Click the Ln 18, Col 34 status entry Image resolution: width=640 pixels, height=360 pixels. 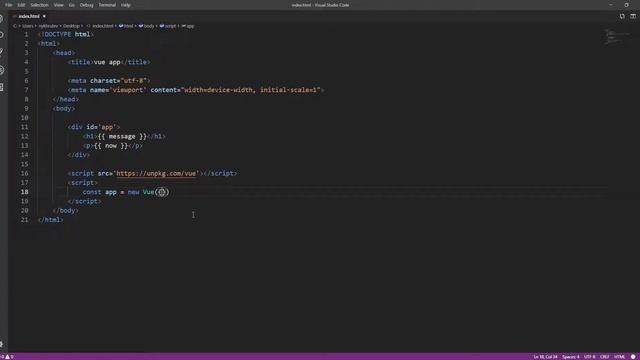coord(545,357)
